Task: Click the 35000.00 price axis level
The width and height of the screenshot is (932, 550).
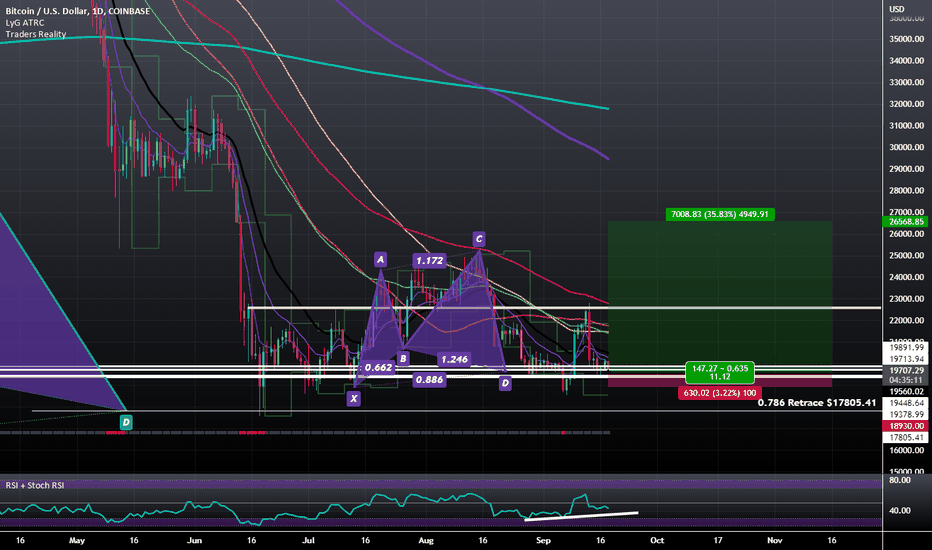Action: (907, 39)
